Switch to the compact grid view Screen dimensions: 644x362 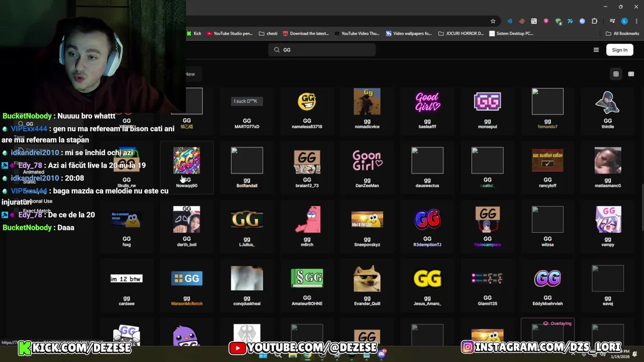(631, 74)
